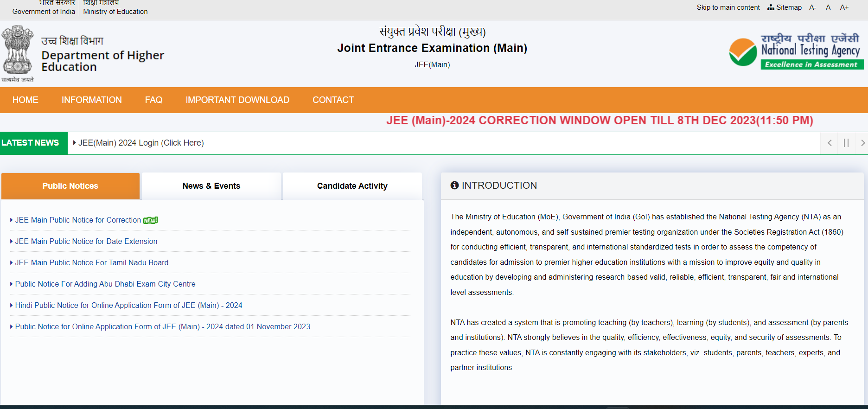Click the NEW badge icon beside Correction notice
The image size is (868, 409).
coord(151,220)
